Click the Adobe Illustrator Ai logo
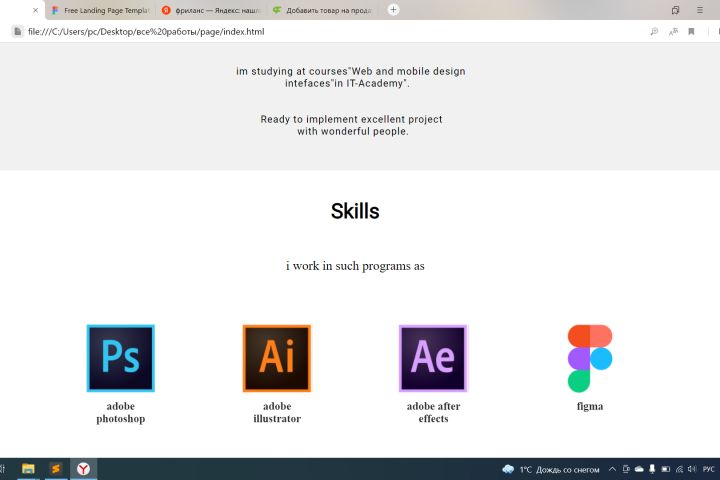This screenshot has width=720, height=480. point(277,358)
